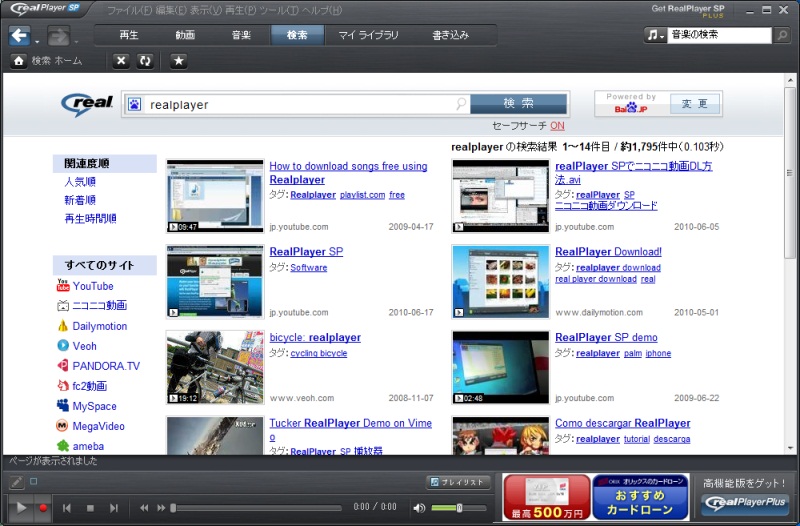Switch to the 動画 tab
The height and width of the screenshot is (526, 800).
tap(185, 35)
